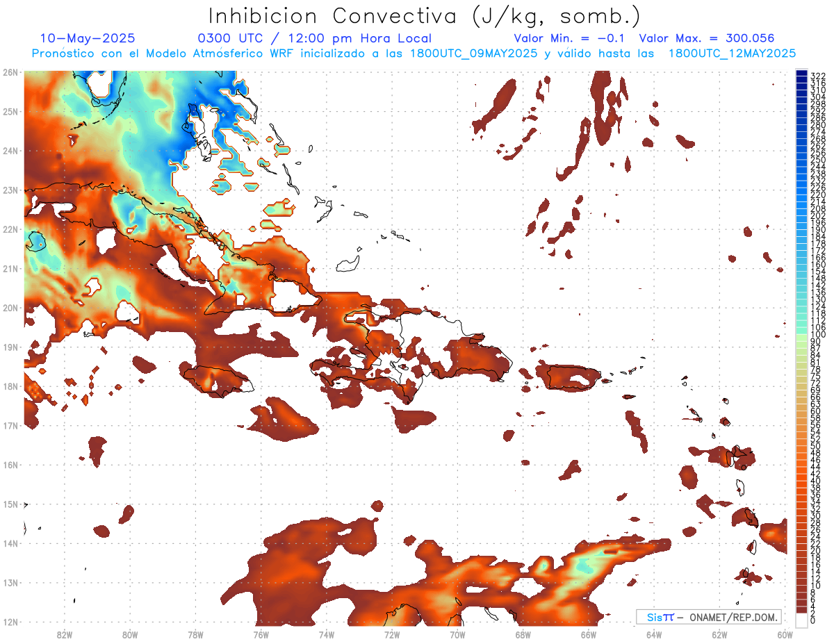Click the "21N" latitude label
This screenshot has height=644, width=834.
point(10,269)
